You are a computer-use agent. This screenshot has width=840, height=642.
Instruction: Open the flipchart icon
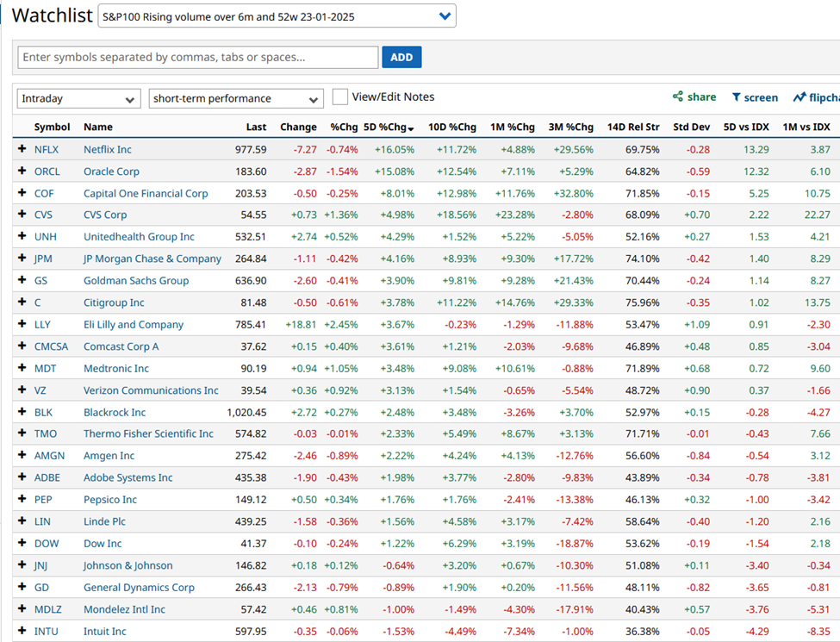800,97
